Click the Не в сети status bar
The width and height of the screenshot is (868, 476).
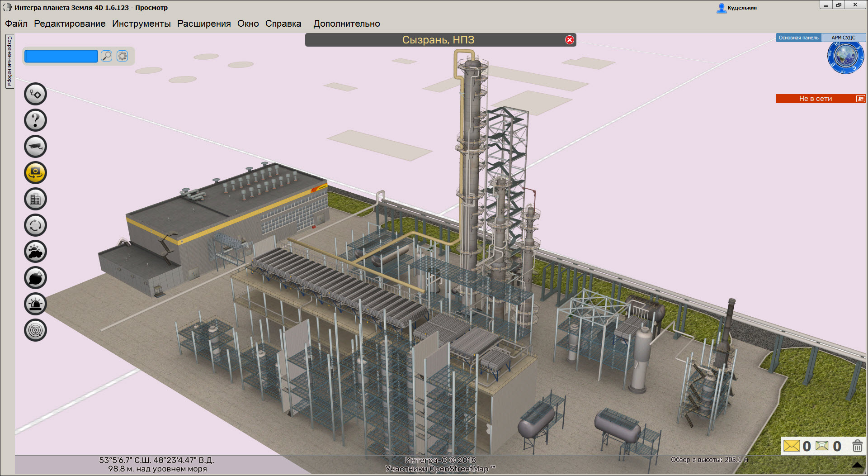(815, 99)
